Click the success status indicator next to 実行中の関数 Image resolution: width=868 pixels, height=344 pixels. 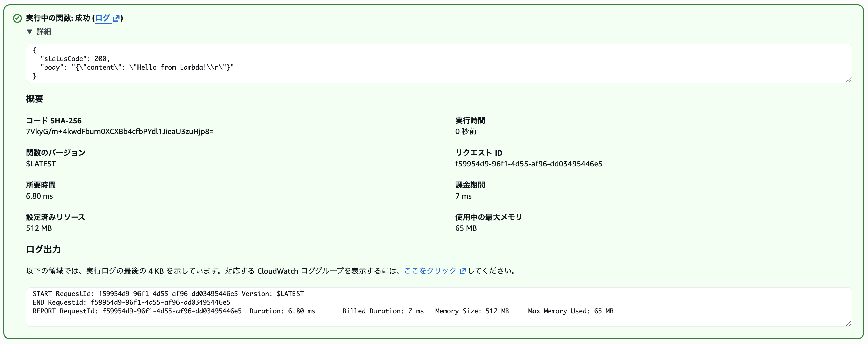point(17,18)
